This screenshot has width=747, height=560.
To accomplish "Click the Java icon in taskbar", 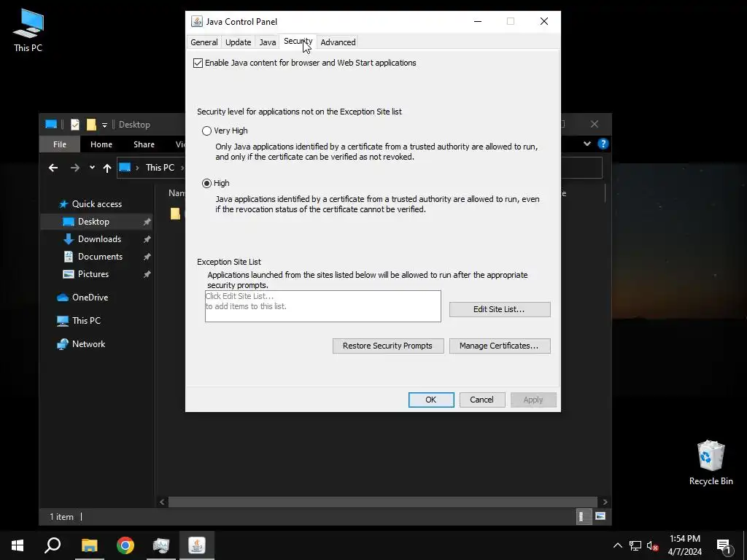I will click(197, 545).
